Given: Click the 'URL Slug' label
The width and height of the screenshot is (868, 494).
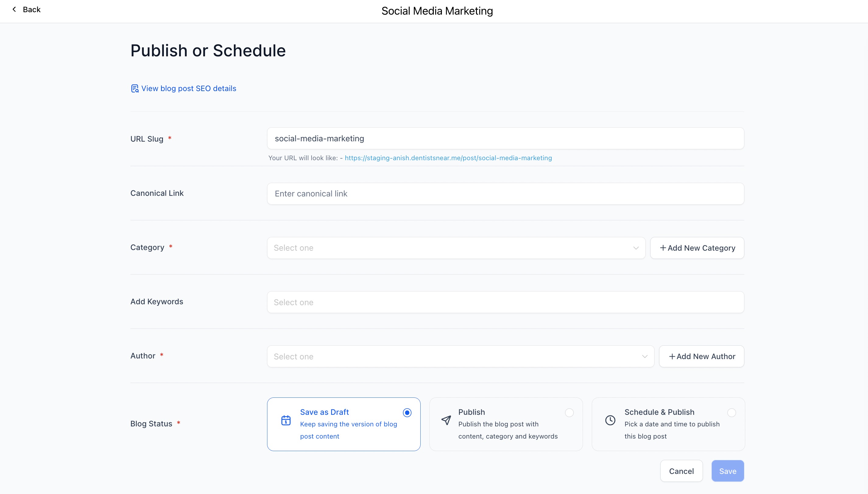Looking at the screenshot, I should click(x=146, y=139).
